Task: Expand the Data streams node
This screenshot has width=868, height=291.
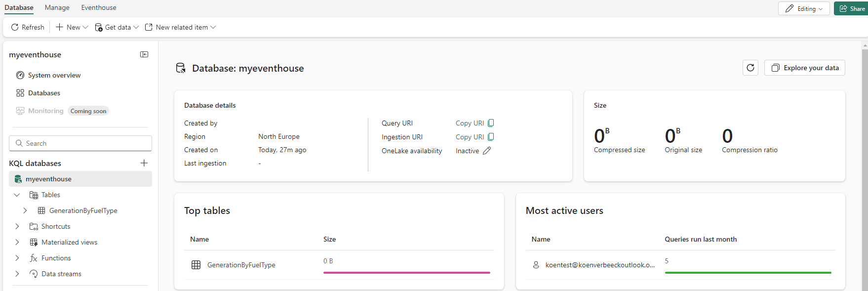Action: (17, 274)
